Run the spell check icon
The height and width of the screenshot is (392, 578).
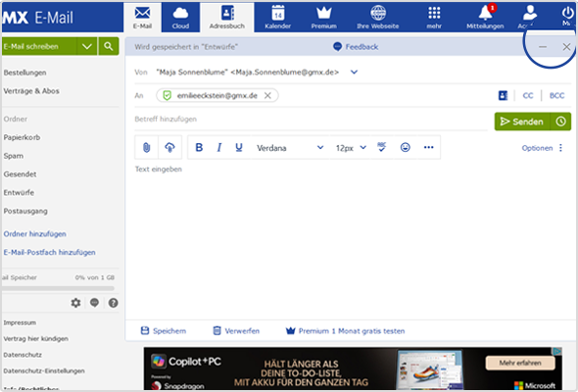click(x=381, y=147)
